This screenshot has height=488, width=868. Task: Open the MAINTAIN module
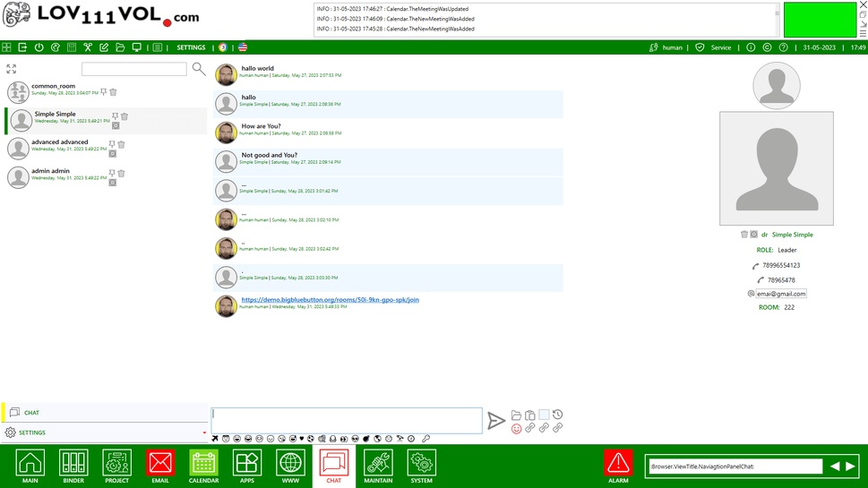click(378, 467)
